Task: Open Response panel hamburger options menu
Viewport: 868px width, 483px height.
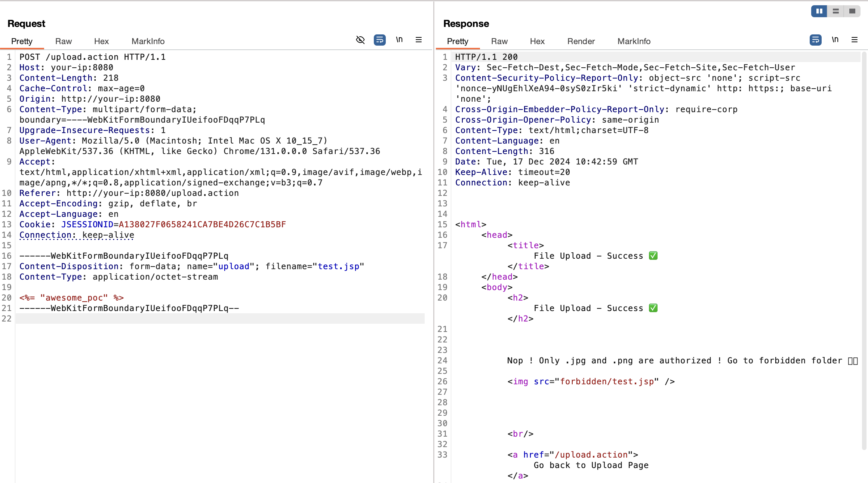Action: click(x=855, y=40)
